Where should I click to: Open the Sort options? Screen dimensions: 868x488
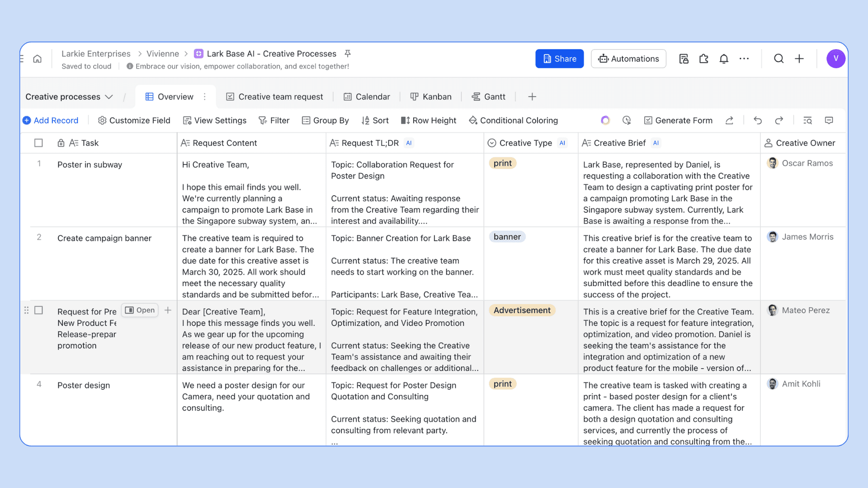[375, 120]
